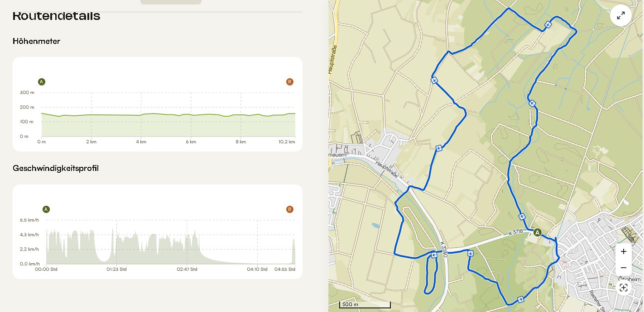Expand the map to fullscreen
This screenshot has width=644, height=312.
coord(621,15)
